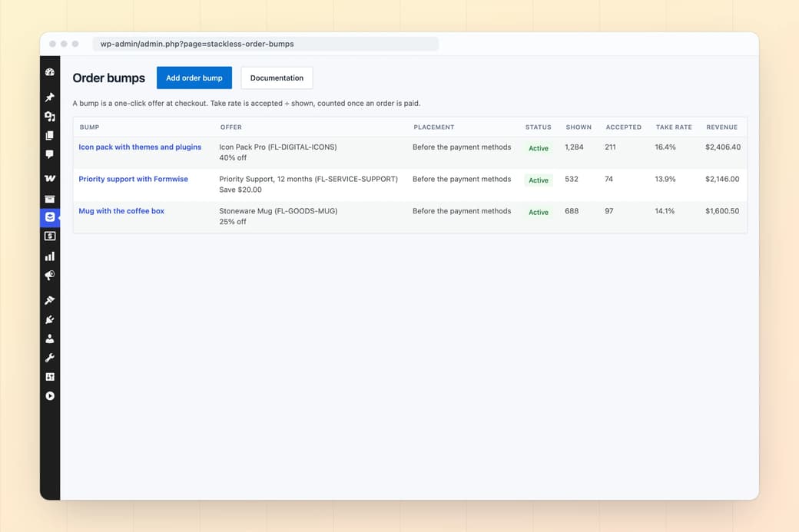Click the Active badge in the Priority support row

538,180
